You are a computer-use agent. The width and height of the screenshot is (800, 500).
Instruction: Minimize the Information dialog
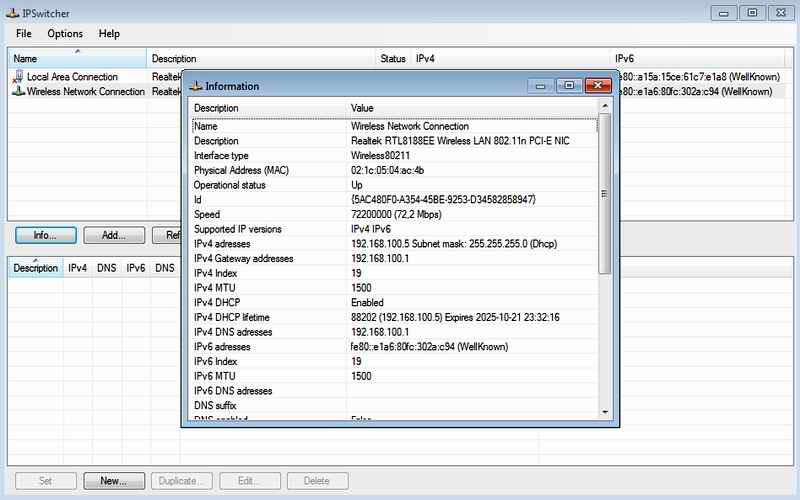(x=542, y=86)
